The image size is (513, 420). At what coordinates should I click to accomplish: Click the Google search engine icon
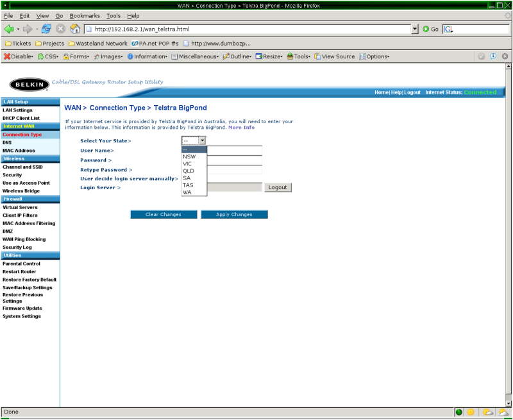click(x=448, y=29)
